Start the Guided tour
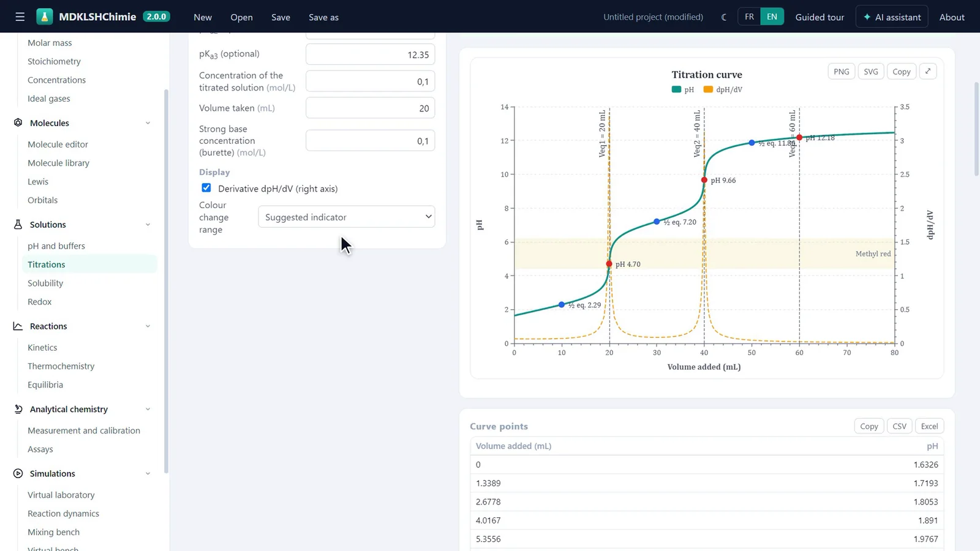Viewport: 980px width, 551px height. 820,17
